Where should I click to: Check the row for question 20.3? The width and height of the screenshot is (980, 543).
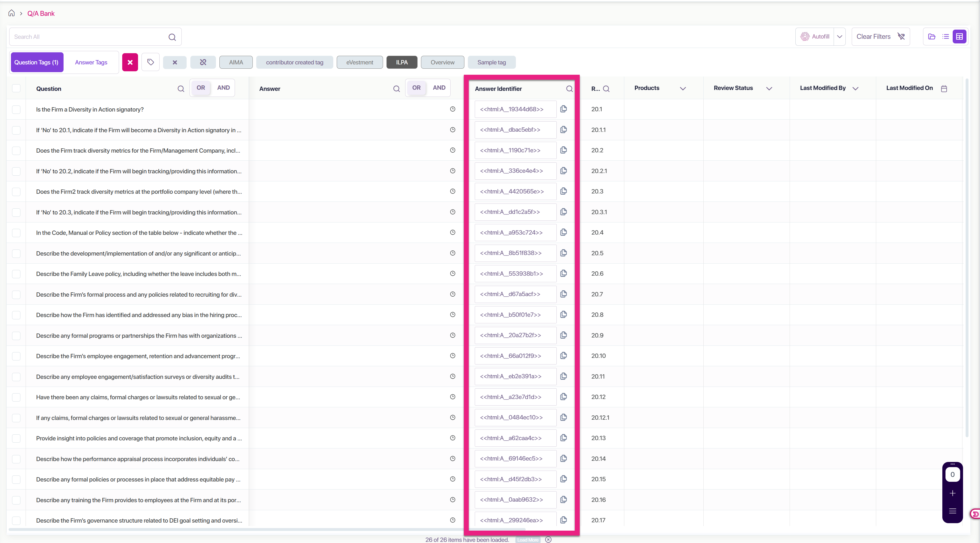[x=16, y=192]
